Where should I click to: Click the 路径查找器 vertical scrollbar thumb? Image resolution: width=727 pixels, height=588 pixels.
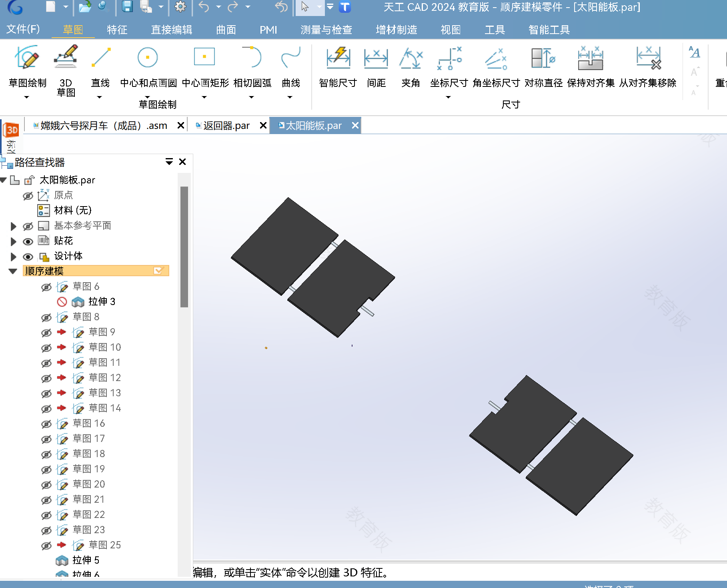tap(184, 247)
